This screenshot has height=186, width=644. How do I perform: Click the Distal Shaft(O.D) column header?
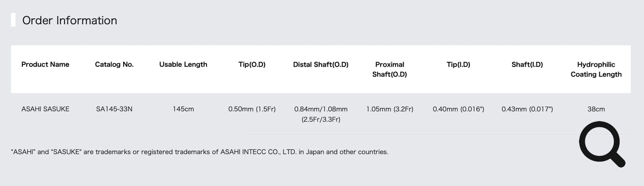[321, 64]
